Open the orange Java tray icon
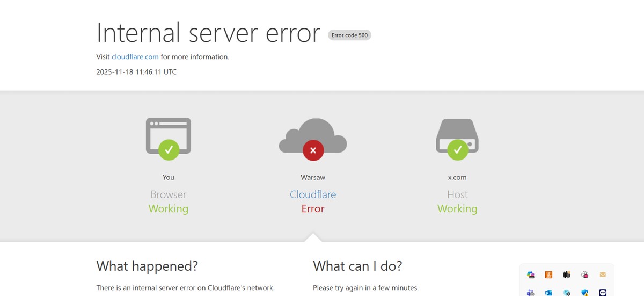 [548, 275]
